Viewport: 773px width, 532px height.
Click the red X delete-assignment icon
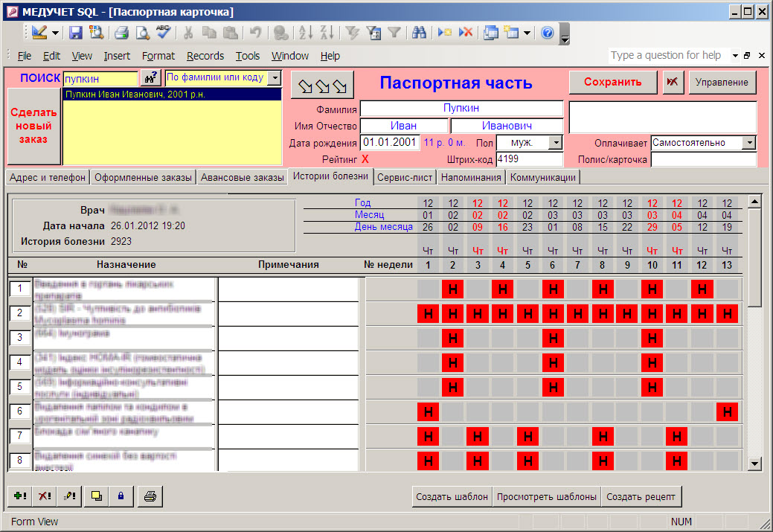pos(45,496)
